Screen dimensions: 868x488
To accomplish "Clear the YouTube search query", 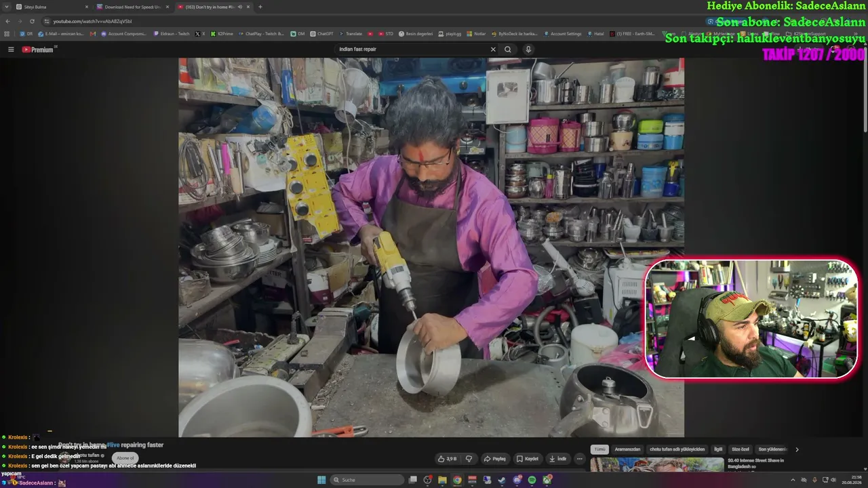I will (493, 49).
